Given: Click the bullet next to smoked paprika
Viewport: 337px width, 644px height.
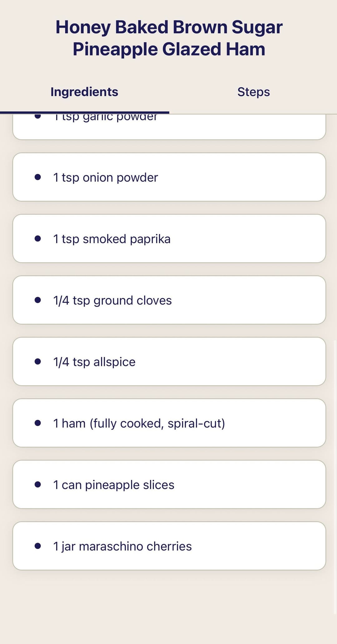Looking at the screenshot, I should click(38, 238).
